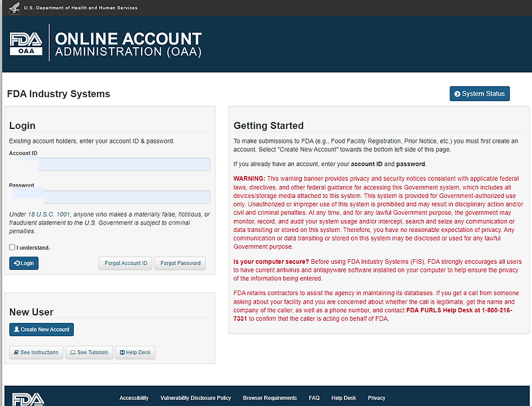Image resolution: width=532 pixels, height=406 pixels.
Task: Open the Privacy footer link
Action: coord(376,398)
